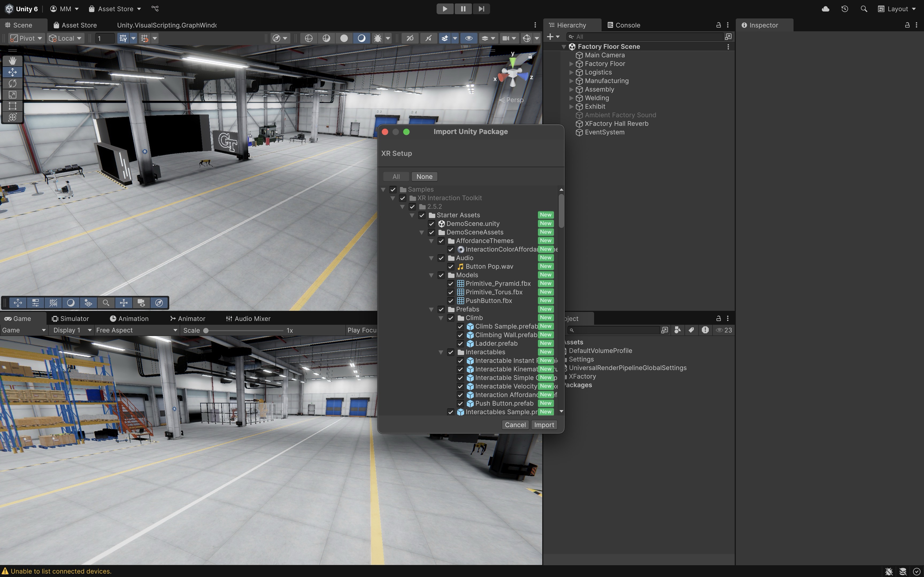Click the Import button
The image size is (924, 577).
[544, 425]
